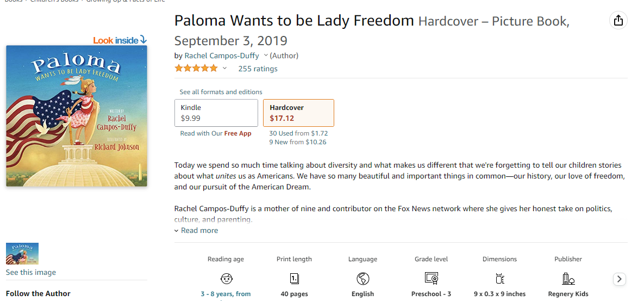Expand the author dropdown next to Rachel Campos-Duffy

266,56
